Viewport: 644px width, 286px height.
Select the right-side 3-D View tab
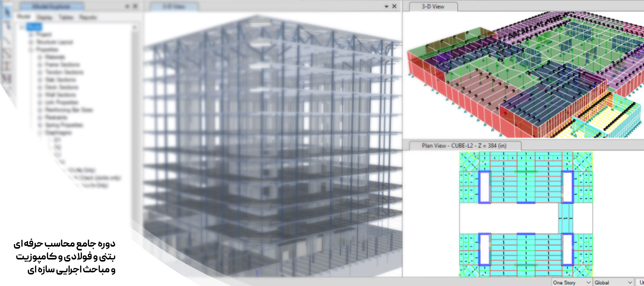tap(433, 7)
